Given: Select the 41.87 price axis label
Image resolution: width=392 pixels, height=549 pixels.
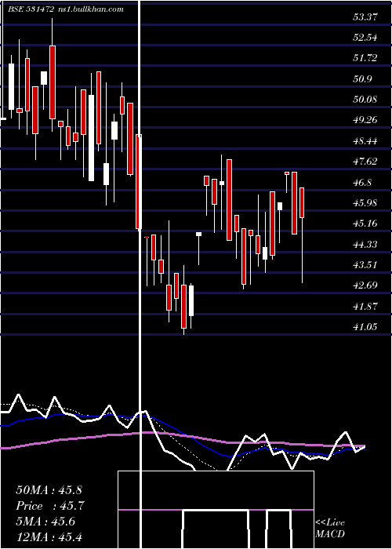Looking at the screenshot, I should point(365,306).
